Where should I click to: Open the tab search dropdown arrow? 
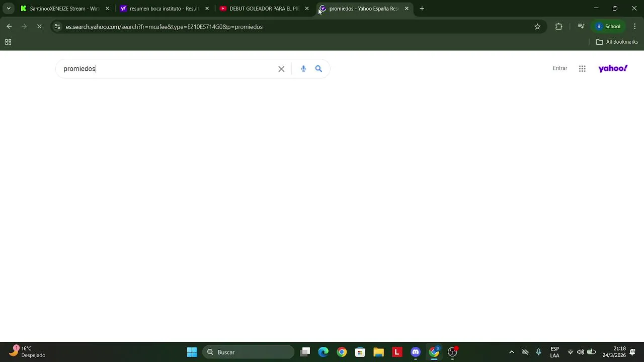tap(9, 9)
